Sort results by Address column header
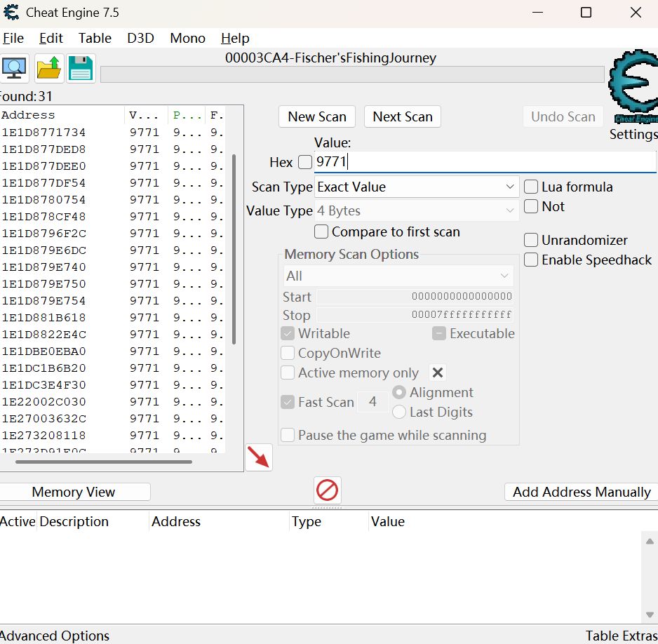Image resolution: width=658 pixels, height=644 pixels. click(62, 115)
